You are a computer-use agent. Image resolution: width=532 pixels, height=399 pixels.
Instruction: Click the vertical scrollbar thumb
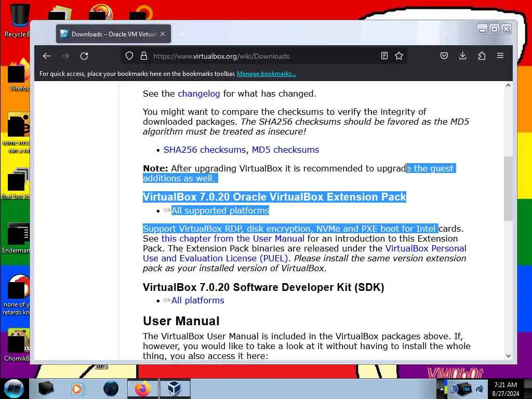pos(508,188)
